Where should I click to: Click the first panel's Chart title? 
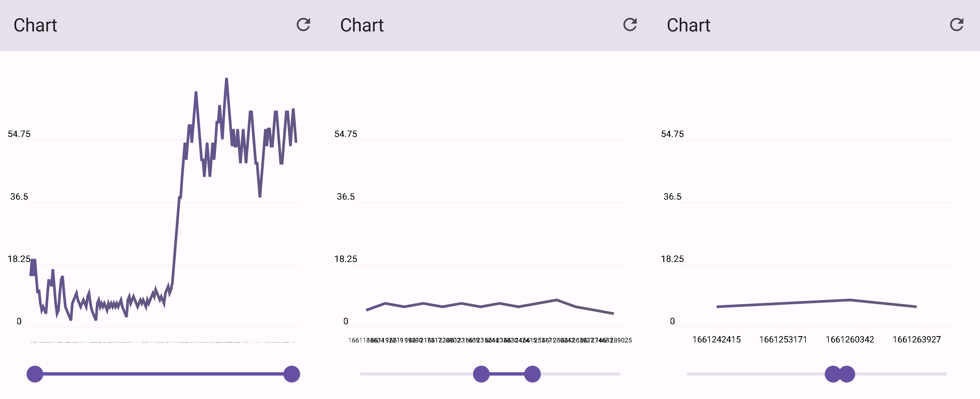coord(35,25)
